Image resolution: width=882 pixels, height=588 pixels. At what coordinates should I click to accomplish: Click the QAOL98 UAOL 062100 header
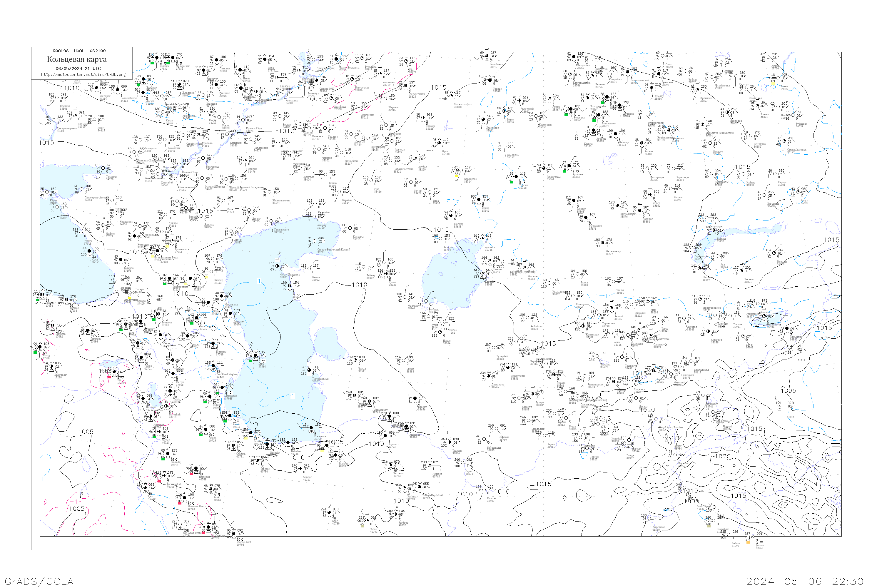pyautogui.click(x=79, y=51)
